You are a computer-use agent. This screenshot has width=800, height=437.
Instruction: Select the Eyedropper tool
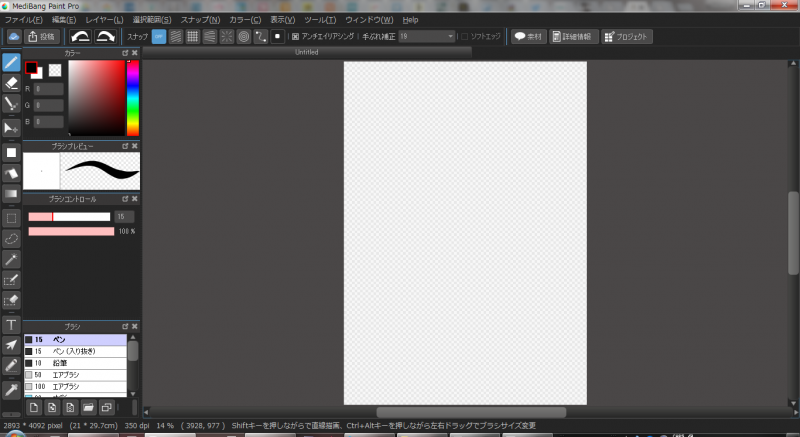(x=11, y=391)
